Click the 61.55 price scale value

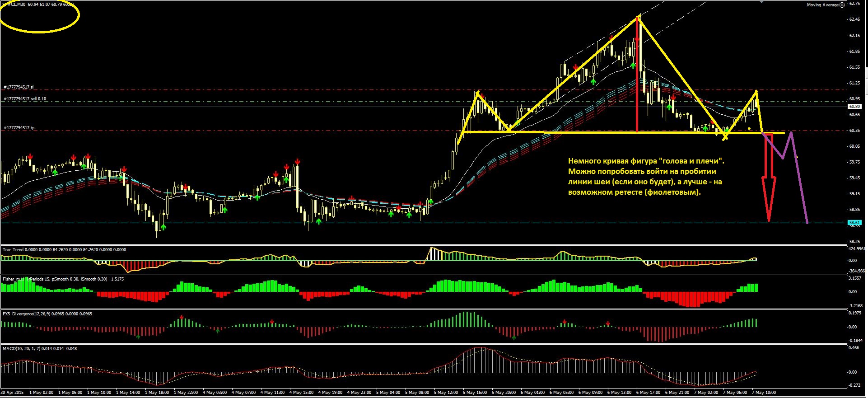pyautogui.click(x=854, y=67)
